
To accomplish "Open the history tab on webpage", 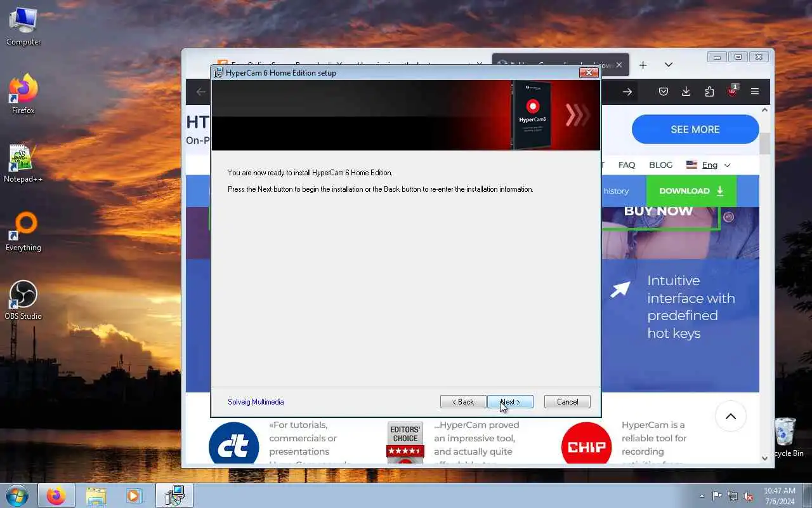I will tap(616, 191).
